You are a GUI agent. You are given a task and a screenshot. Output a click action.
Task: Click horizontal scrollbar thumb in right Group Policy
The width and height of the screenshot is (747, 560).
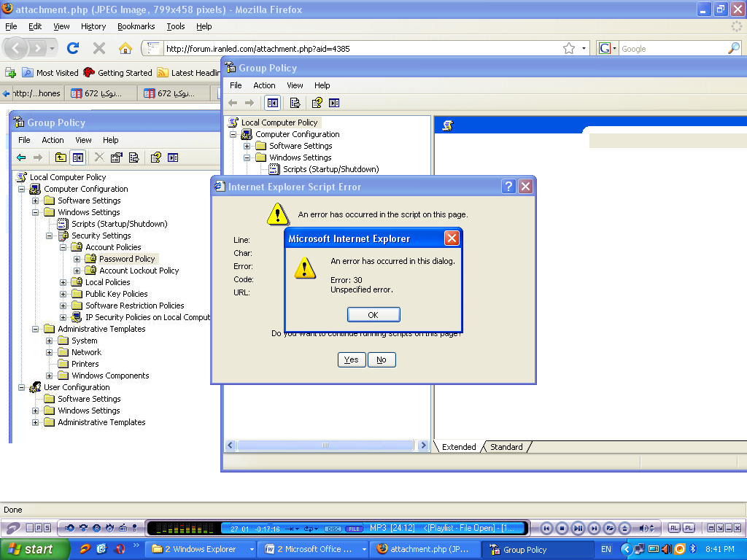pyautogui.click(x=325, y=446)
